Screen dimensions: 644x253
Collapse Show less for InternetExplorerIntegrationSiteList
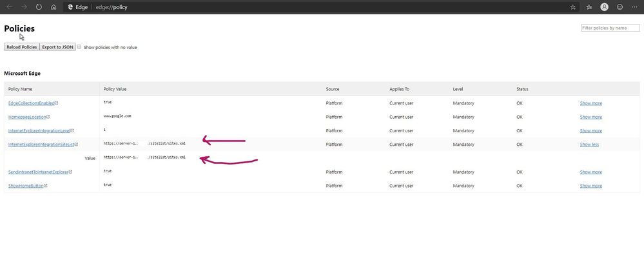(x=589, y=145)
